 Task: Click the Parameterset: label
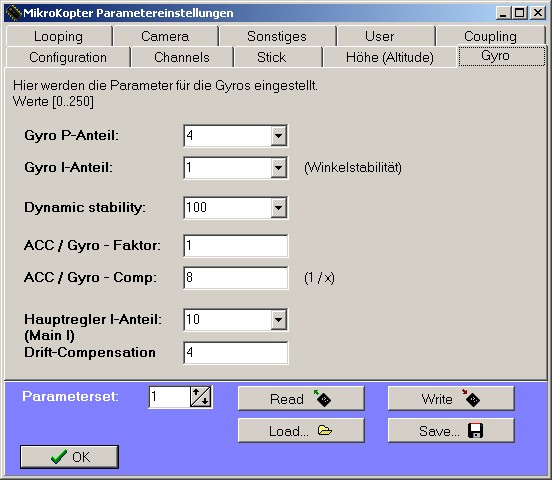click(x=70, y=397)
